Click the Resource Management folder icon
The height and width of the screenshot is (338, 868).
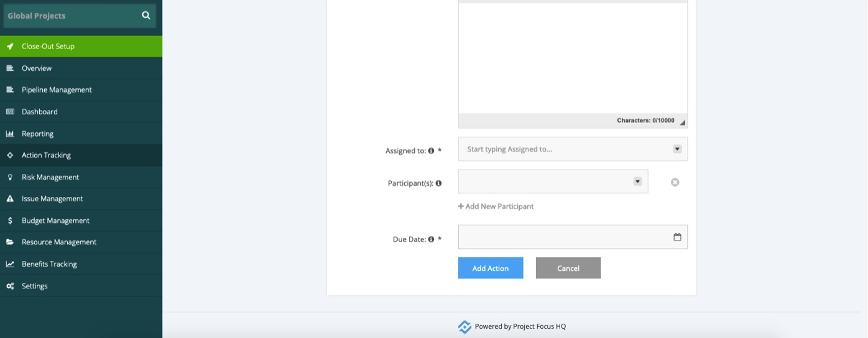[x=10, y=242]
